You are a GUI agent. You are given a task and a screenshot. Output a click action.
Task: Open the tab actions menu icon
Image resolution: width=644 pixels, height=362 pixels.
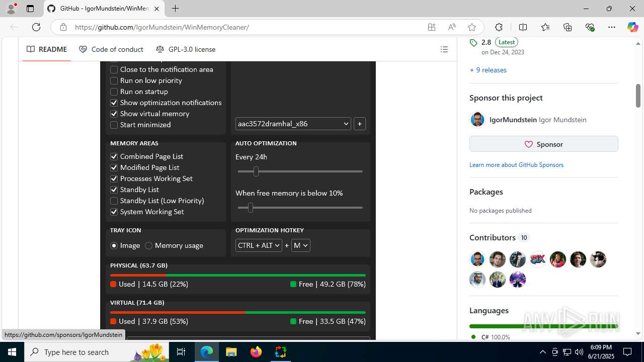click(30, 9)
